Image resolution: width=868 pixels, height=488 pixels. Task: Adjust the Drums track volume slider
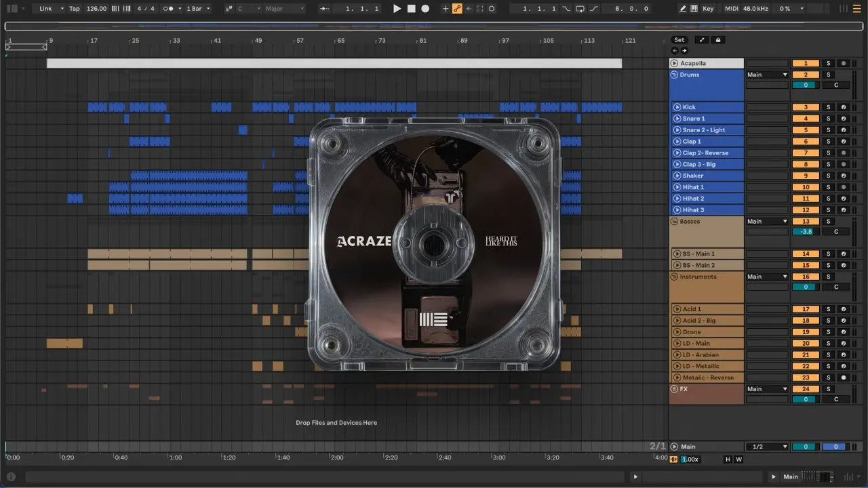[806, 85]
